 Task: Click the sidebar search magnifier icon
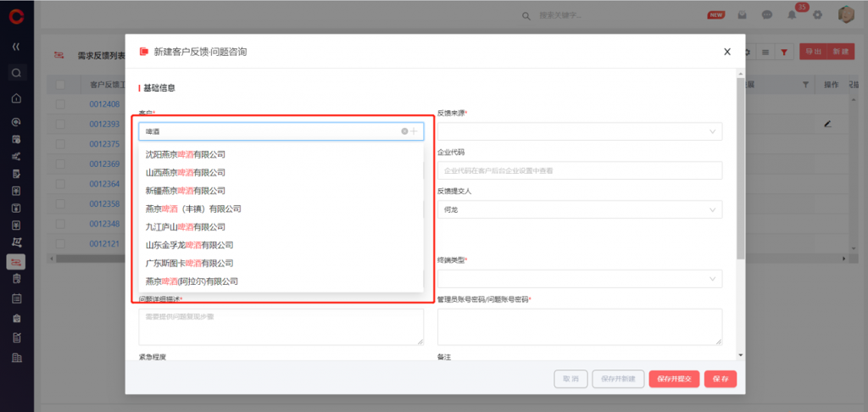click(x=16, y=73)
